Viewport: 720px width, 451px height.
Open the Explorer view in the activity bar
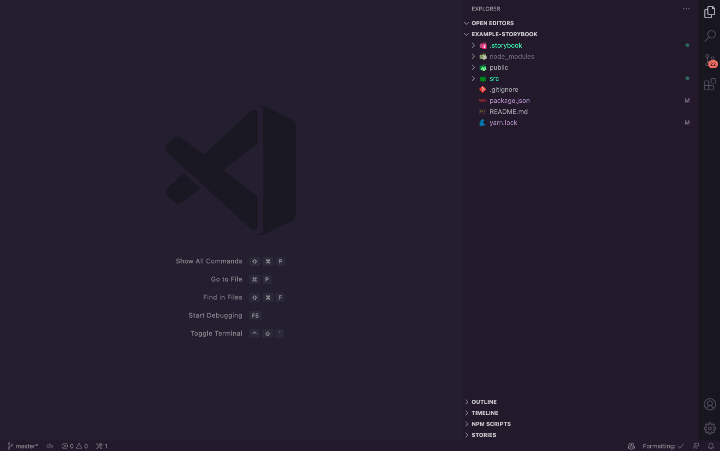click(x=709, y=12)
